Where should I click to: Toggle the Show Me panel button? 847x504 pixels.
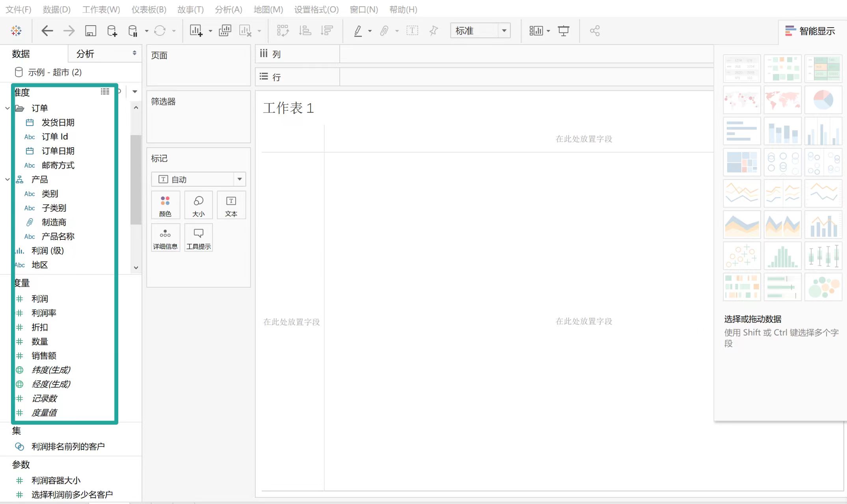click(810, 31)
